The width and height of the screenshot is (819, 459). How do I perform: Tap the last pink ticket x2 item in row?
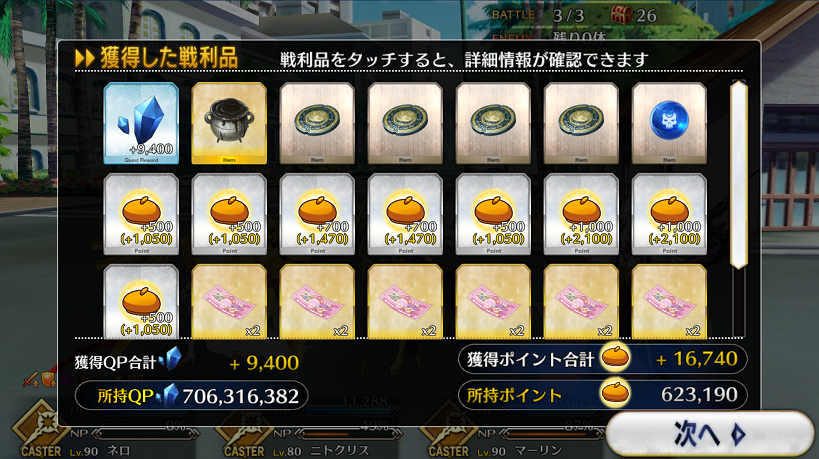click(669, 301)
